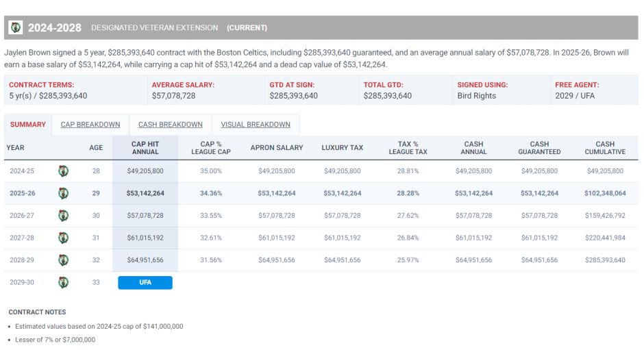Open the Visual Breakdown tab
The image size is (644, 350).
tap(256, 125)
